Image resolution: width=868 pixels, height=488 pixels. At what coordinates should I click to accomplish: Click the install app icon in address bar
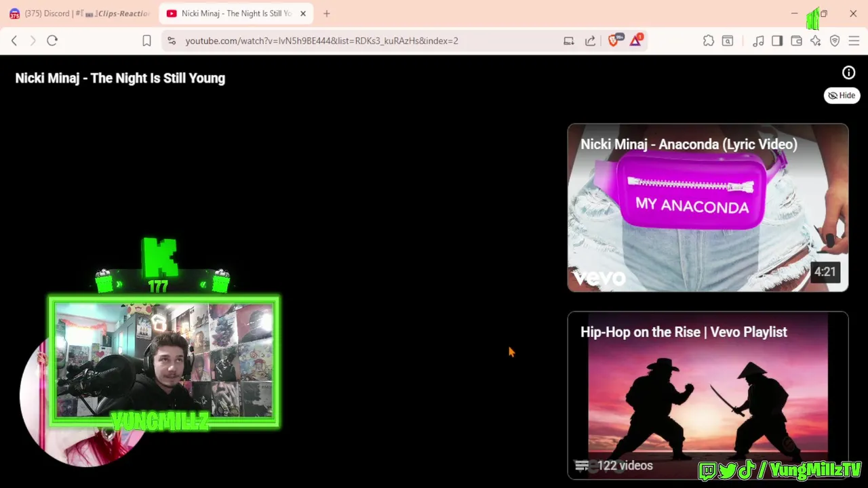coord(568,41)
